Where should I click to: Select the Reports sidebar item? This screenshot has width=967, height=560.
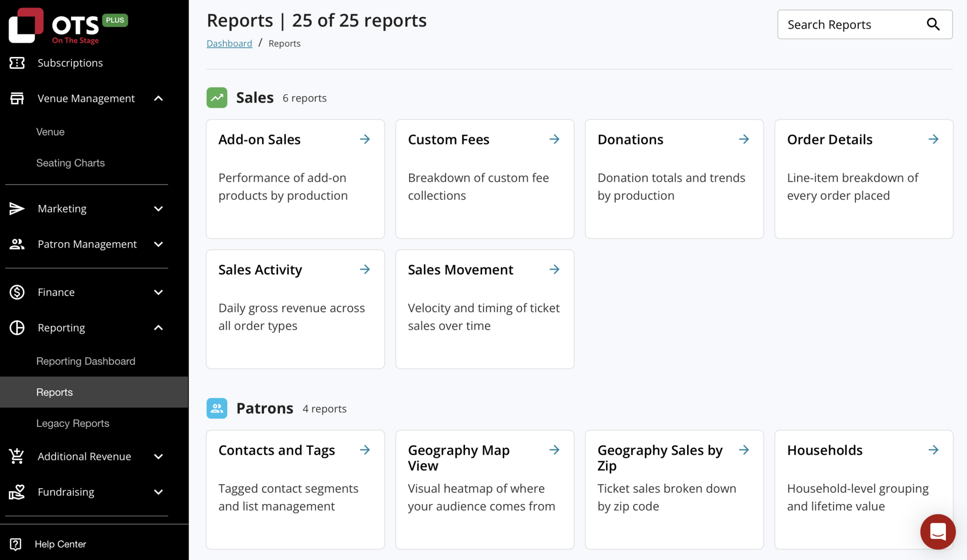click(x=94, y=392)
